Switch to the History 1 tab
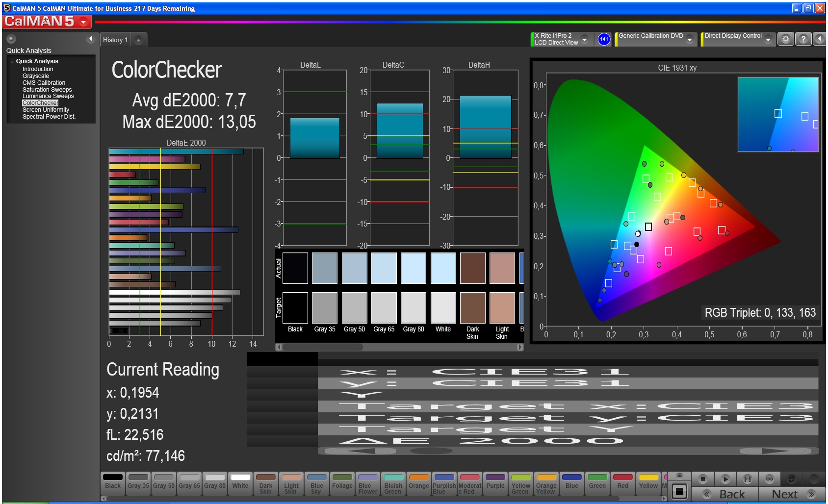The height and width of the screenshot is (504, 828). 115,40
